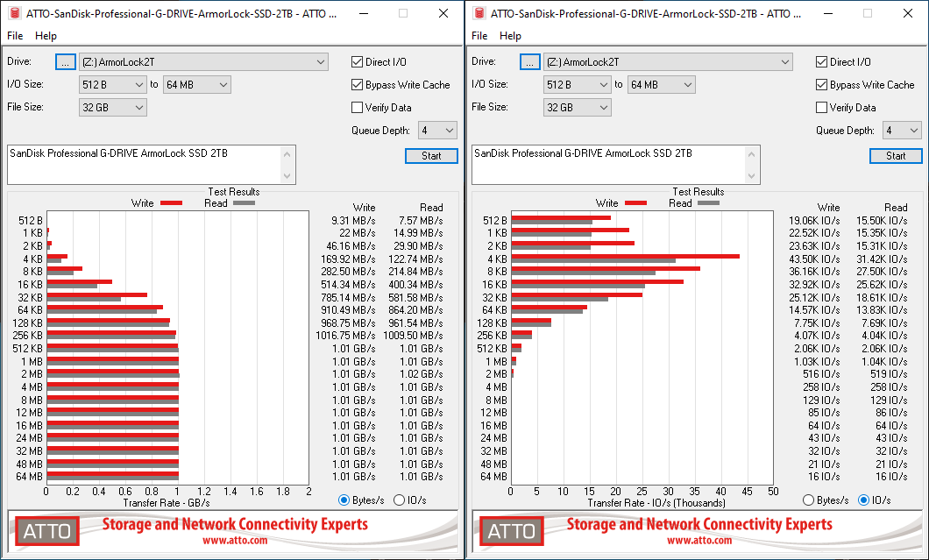The width and height of the screenshot is (929, 560).
Task: Click the ATTO logo in the left banner
Action: point(47,531)
